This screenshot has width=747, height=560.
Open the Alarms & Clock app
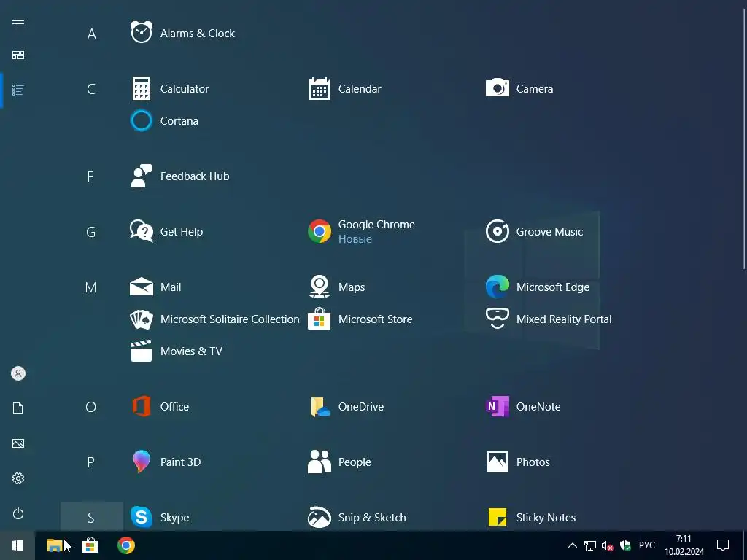click(183, 34)
